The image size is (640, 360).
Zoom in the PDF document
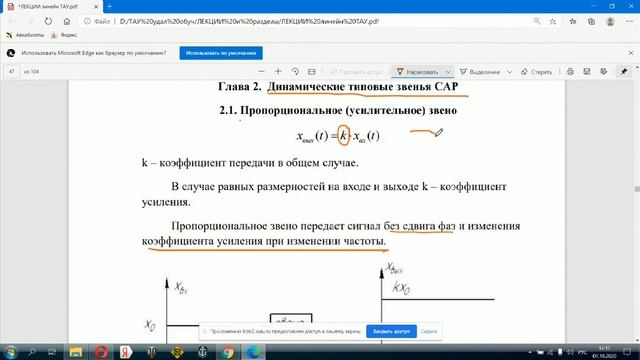pyautogui.click(x=278, y=71)
